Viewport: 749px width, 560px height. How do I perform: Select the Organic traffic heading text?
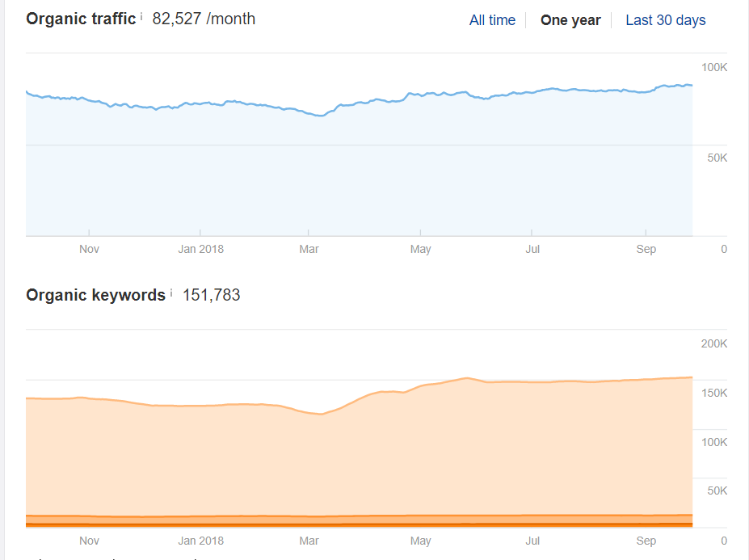(81, 19)
